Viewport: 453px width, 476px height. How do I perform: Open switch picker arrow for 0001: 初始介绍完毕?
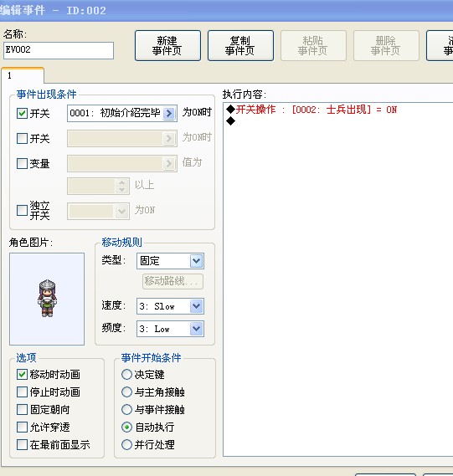click(169, 113)
